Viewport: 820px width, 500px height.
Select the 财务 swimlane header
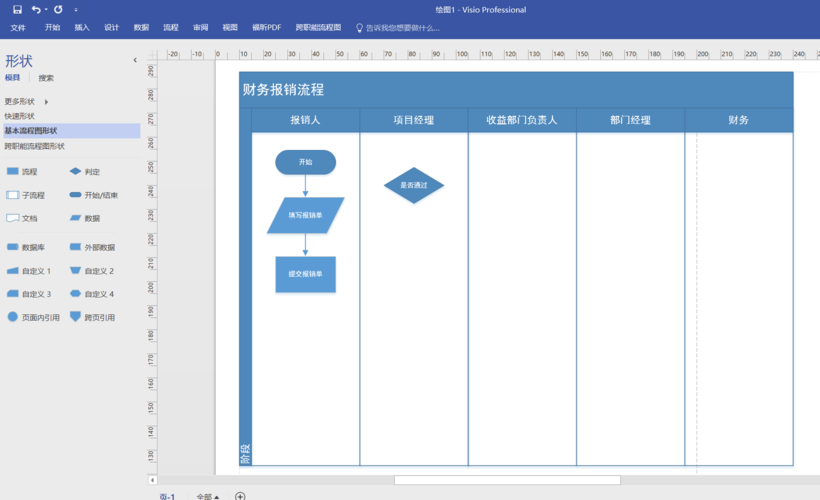(x=738, y=120)
